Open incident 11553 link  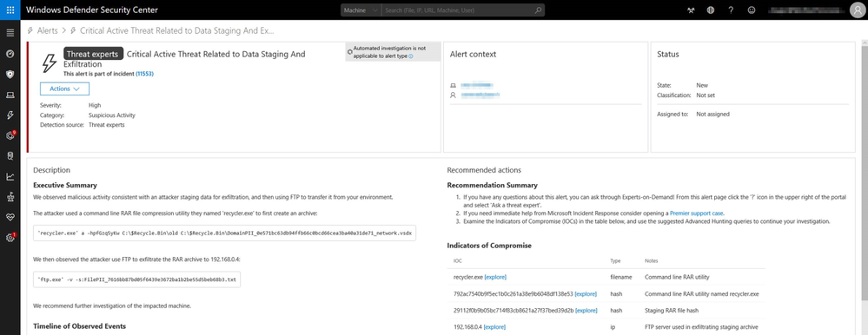click(x=144, y=74)
